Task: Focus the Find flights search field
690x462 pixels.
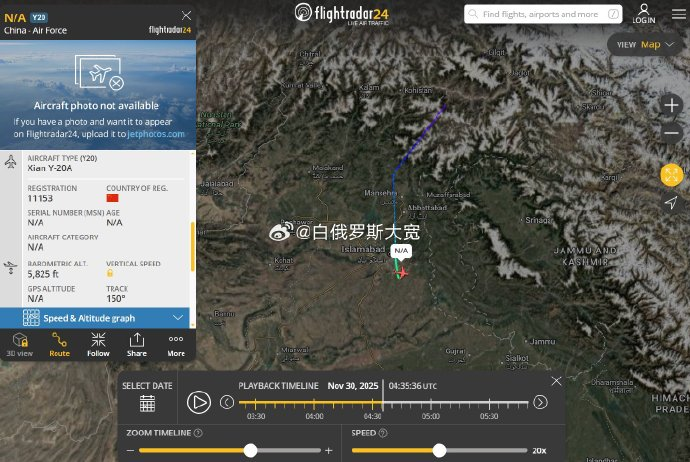Action: (543, 14)
